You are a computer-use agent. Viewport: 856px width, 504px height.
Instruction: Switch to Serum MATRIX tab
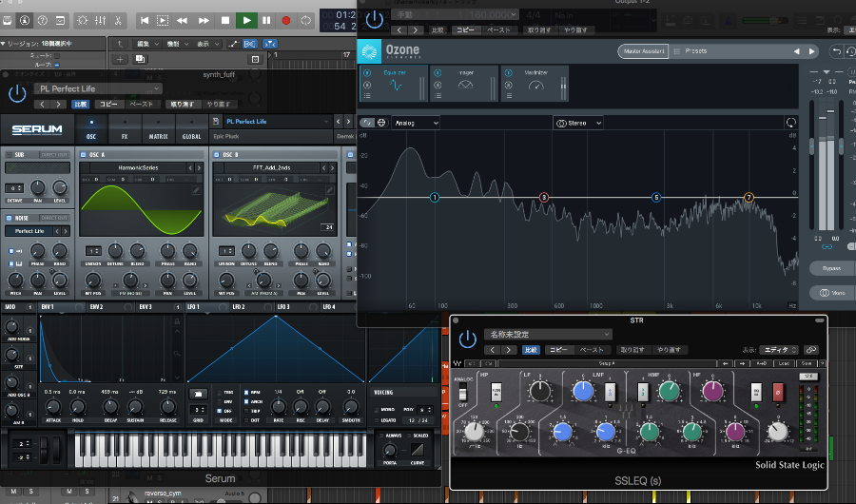pyautogui.click(x=158, y=129)
